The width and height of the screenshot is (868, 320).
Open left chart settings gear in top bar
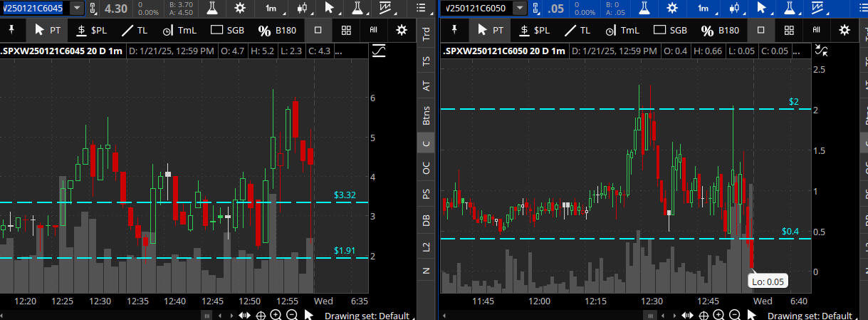(239, 9)
